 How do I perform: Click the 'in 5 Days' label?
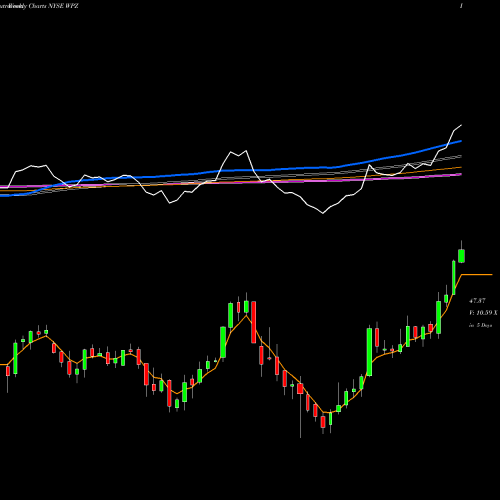[x=480, y=325]
